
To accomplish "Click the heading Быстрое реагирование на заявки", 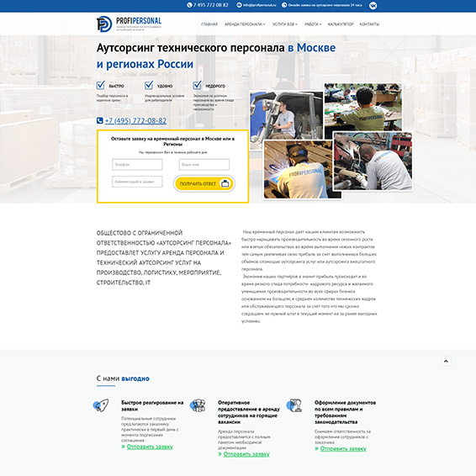I will pyautogui.click(x=152, y=405).
